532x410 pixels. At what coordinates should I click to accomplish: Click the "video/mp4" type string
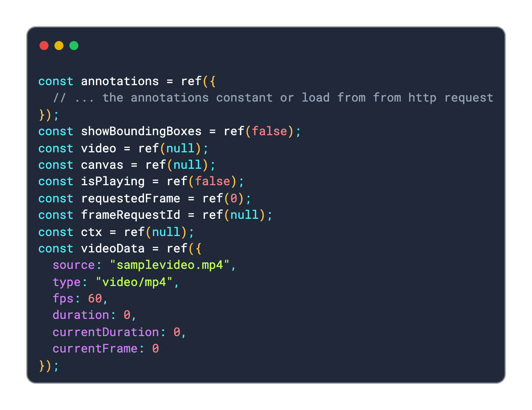click(134, 282)
